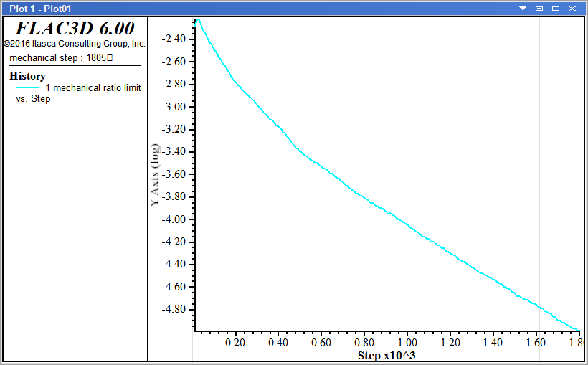
Task: Click the -4.20 y-axis tick label
Action: coord(174,242)
